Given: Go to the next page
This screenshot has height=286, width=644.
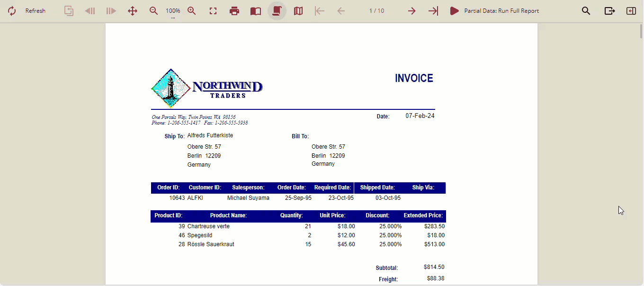Looking at the screenshot, I should 412,11.
